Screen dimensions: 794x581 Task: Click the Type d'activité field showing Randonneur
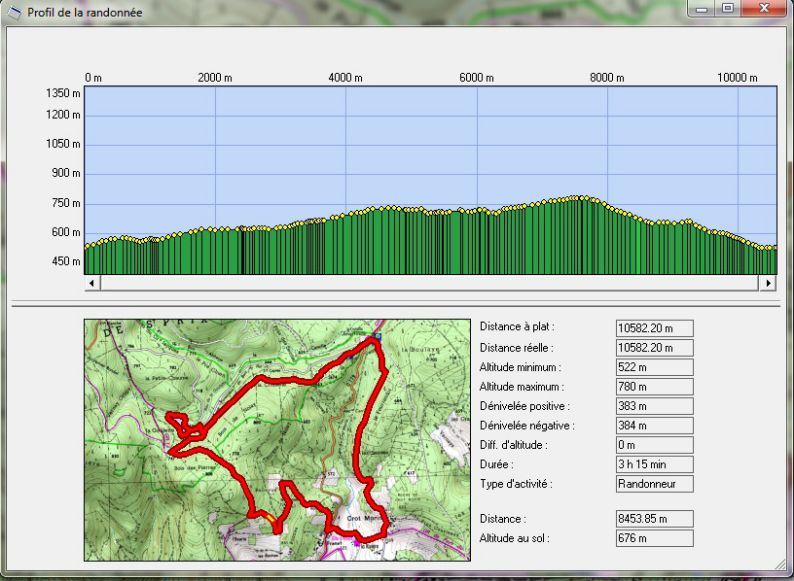pos(654,484)
